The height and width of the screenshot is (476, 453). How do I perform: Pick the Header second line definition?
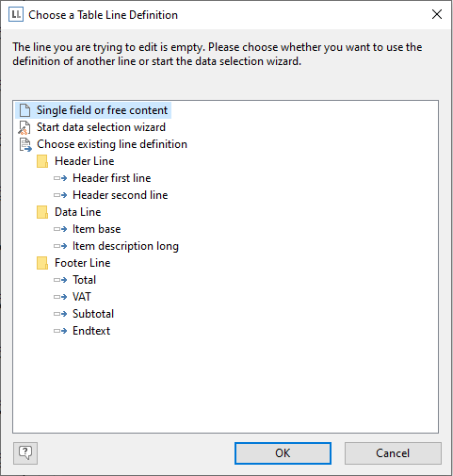tap(121, 195)
